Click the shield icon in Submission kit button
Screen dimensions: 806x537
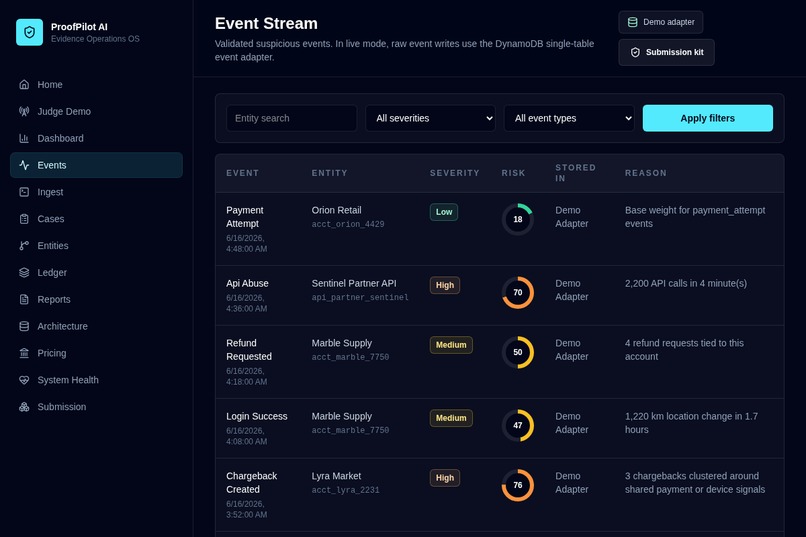tap(635, 52)
